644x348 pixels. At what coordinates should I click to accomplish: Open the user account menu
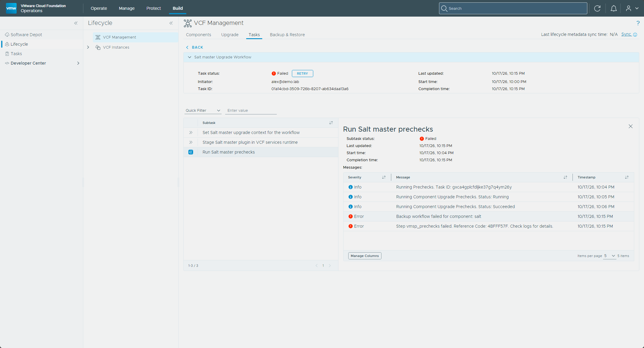coord(632,8)
